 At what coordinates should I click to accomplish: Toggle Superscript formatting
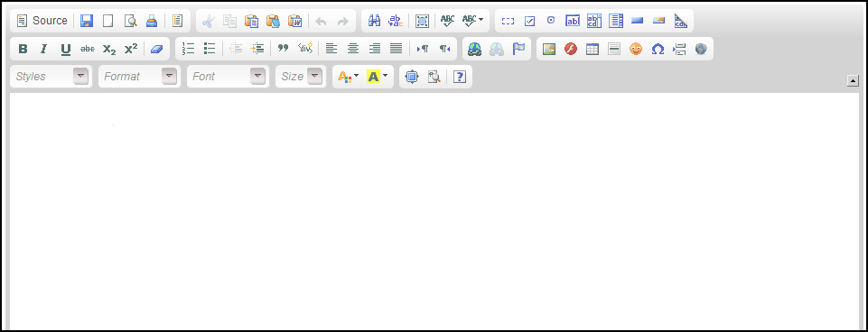pos(131,49)
